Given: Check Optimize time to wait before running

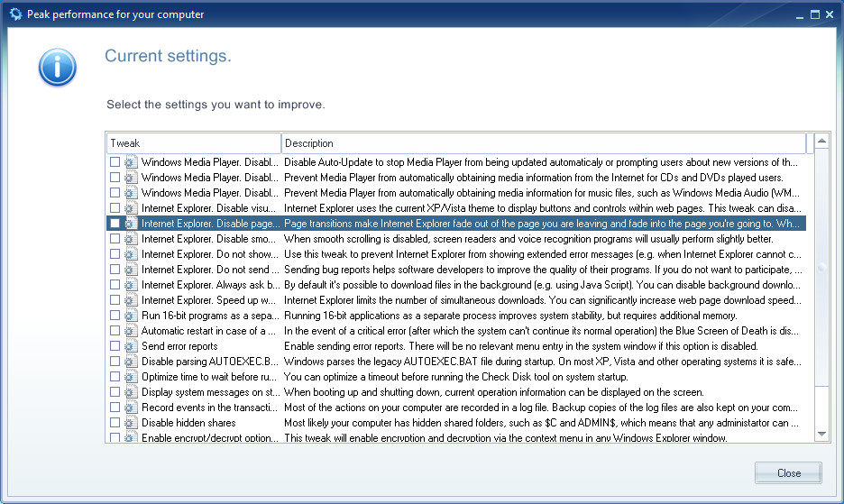Looking at the screenshot, I should point(115,377).
